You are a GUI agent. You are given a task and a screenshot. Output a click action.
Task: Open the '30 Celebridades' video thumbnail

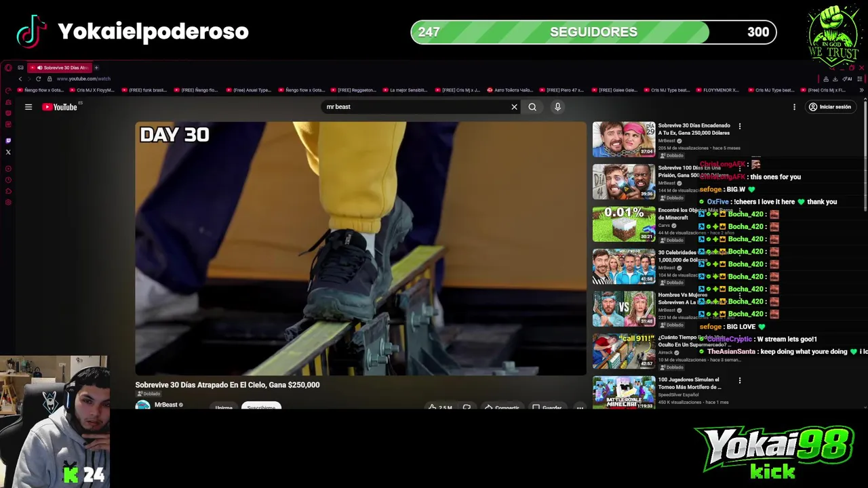(624, 266)
